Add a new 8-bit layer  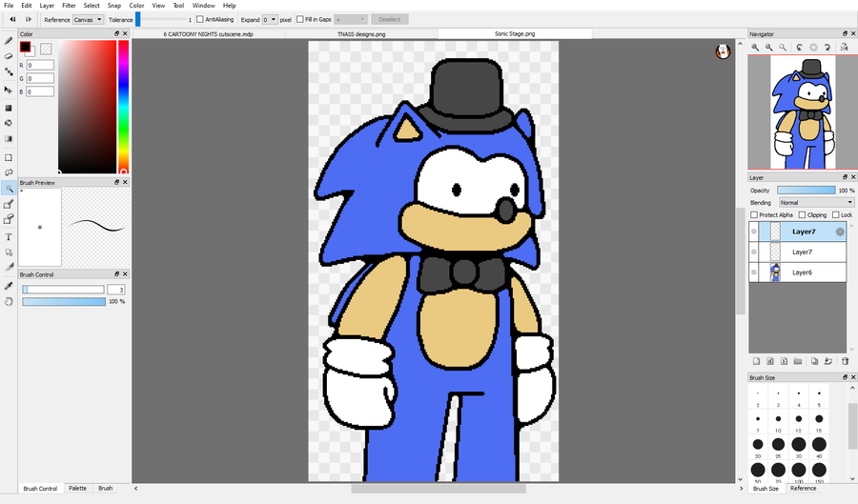(x=770, y=361)
